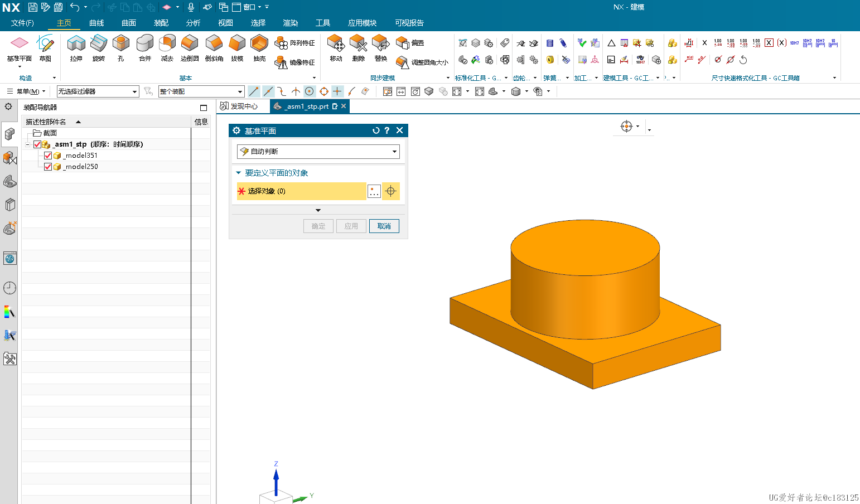Expand the 同步建模 group dropdown arrow

tap(448, 78)
